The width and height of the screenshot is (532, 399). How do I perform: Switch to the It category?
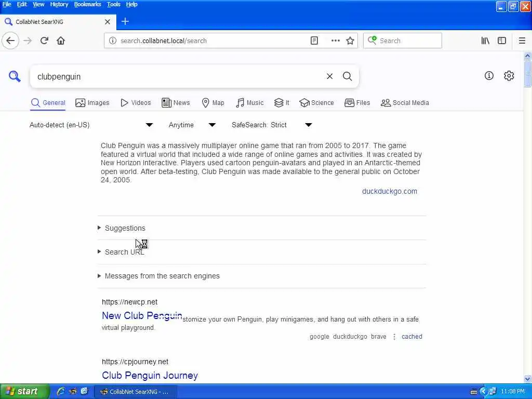click(282, 103)
